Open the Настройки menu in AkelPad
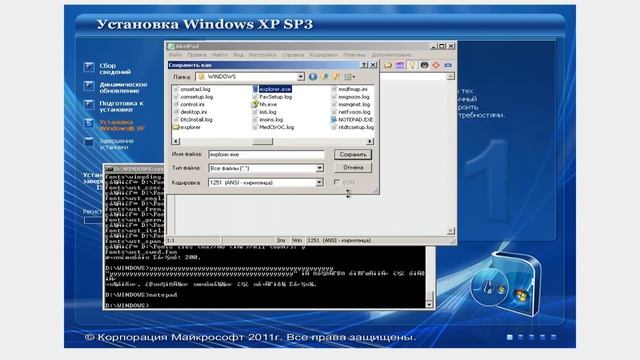This screenshot has width=640, height=360. (262, 54)
